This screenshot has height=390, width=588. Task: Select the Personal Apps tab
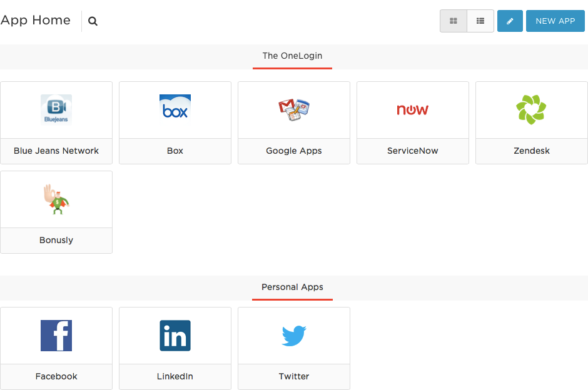[293, 287]
